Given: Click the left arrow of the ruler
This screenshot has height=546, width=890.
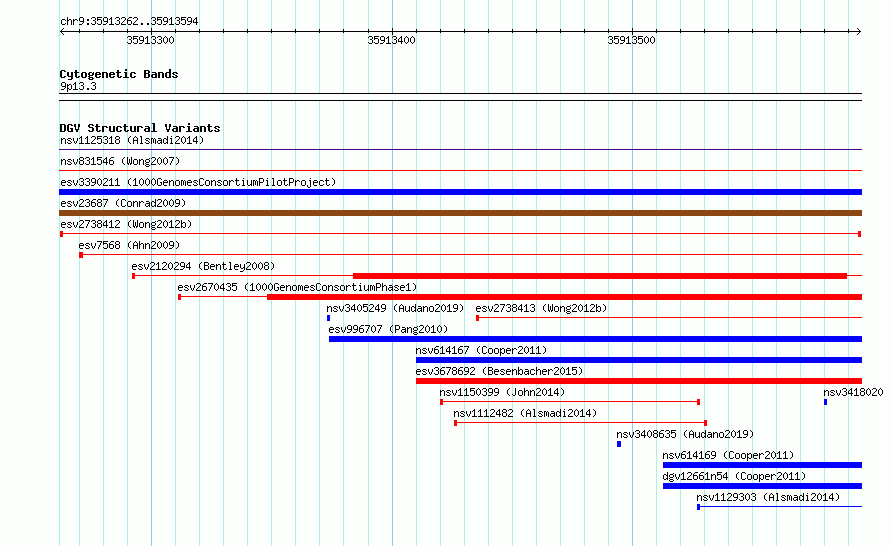Looking at the screenshot, I should click(63, 32).
